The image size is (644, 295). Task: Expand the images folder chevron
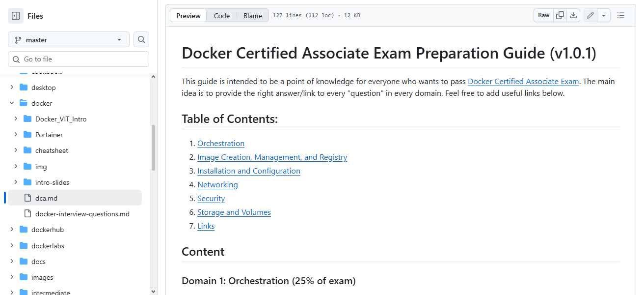[12, 277]
